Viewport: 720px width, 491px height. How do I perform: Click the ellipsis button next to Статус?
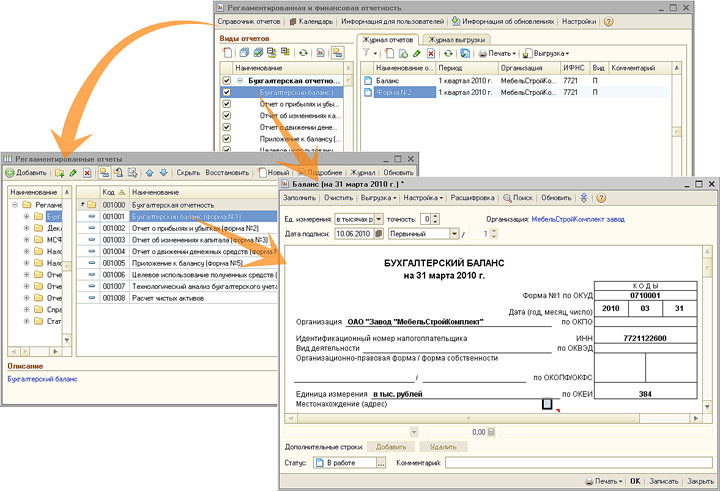click(x=381, y=463)
